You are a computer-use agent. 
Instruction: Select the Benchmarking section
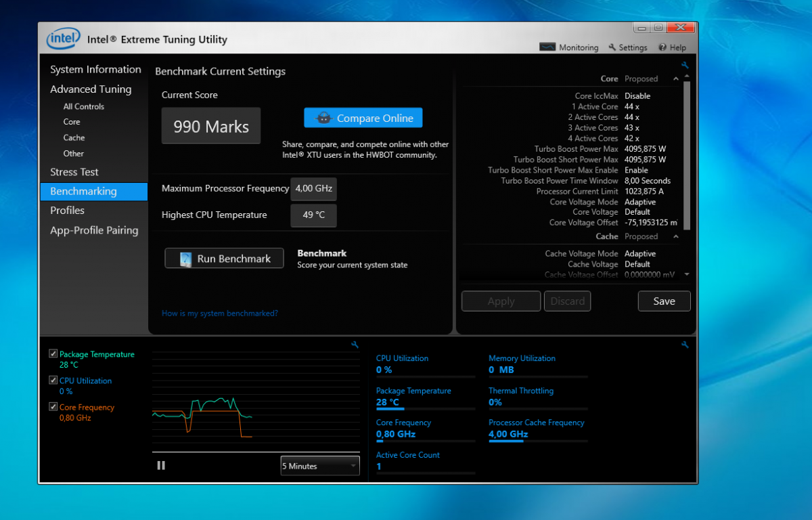pos(94,192)
